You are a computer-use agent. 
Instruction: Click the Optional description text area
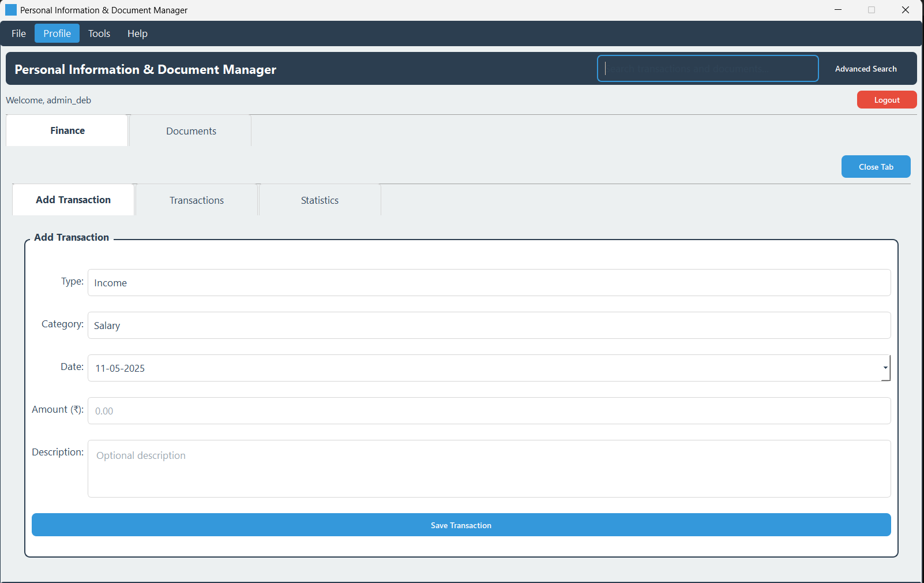[489, 469]
